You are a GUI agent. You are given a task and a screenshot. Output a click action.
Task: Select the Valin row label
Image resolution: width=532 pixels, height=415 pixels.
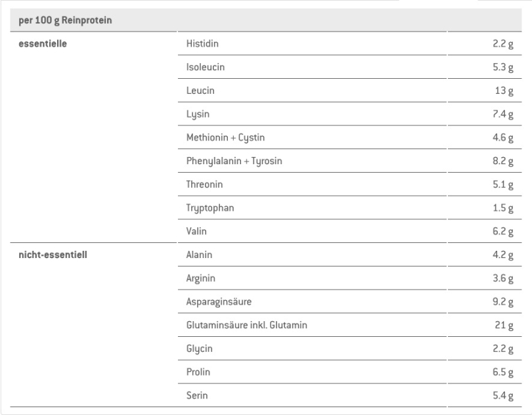pyautogui.click(x=196, y=231)
